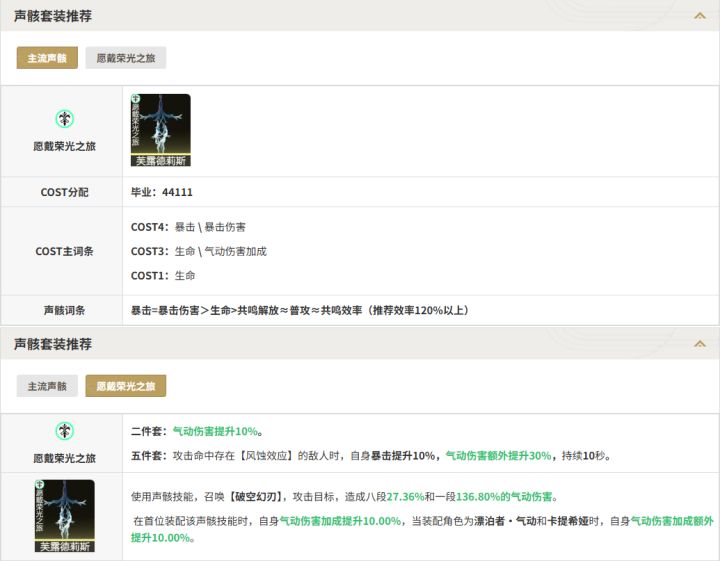Click the COST分配 row header
720x561 pixels.
coord(65,192)
